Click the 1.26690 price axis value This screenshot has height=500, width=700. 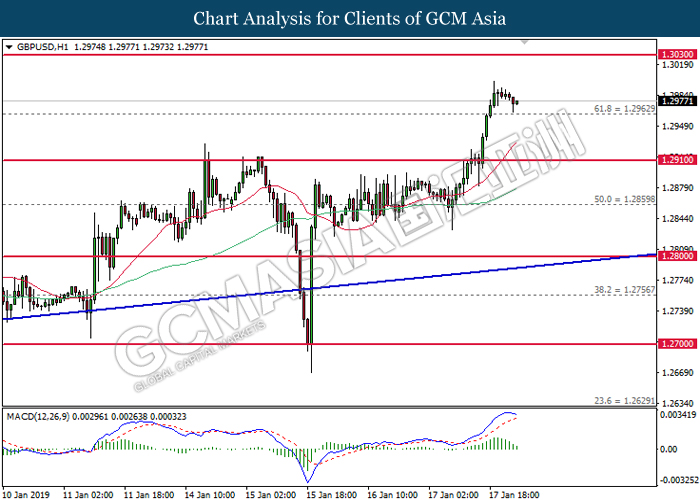click(x=678, y=373)
